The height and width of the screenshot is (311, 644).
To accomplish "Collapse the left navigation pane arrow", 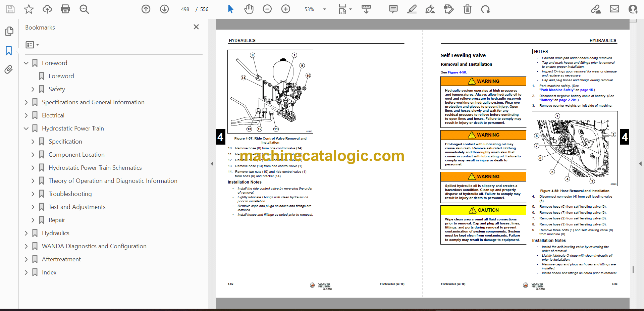I will click(212, 164).
